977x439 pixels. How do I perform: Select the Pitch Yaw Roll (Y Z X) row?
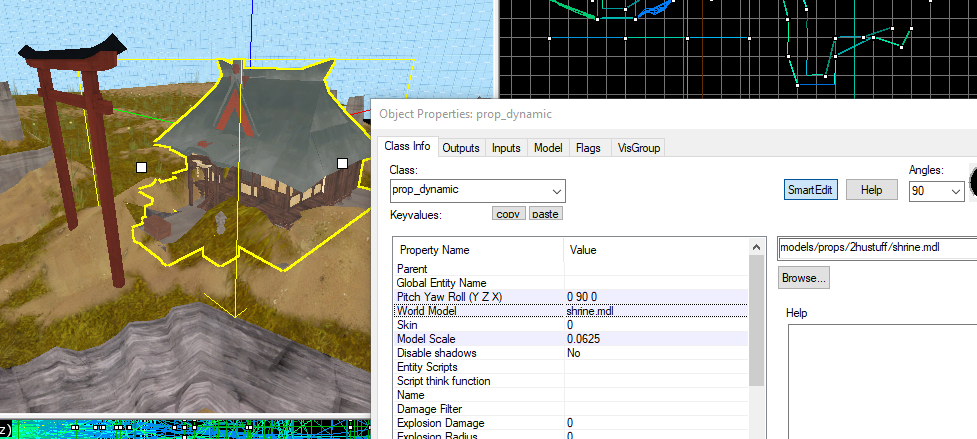click(571, 296)
